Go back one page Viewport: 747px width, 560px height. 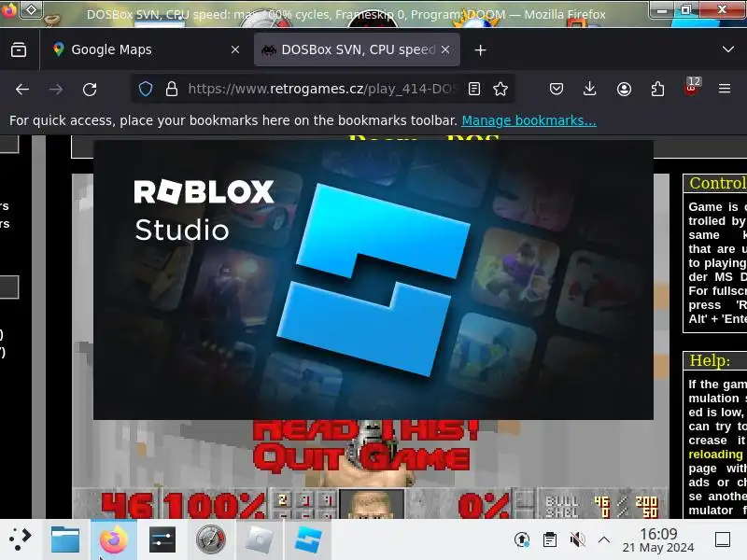coord(22,89)
